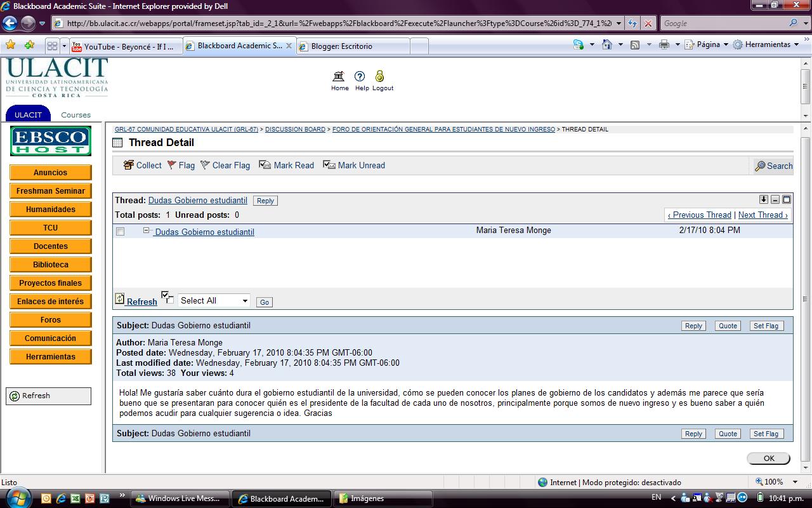Screen dimensions: 812x508
Task: Open the Courses tab
Action: (x=75, y=115)
